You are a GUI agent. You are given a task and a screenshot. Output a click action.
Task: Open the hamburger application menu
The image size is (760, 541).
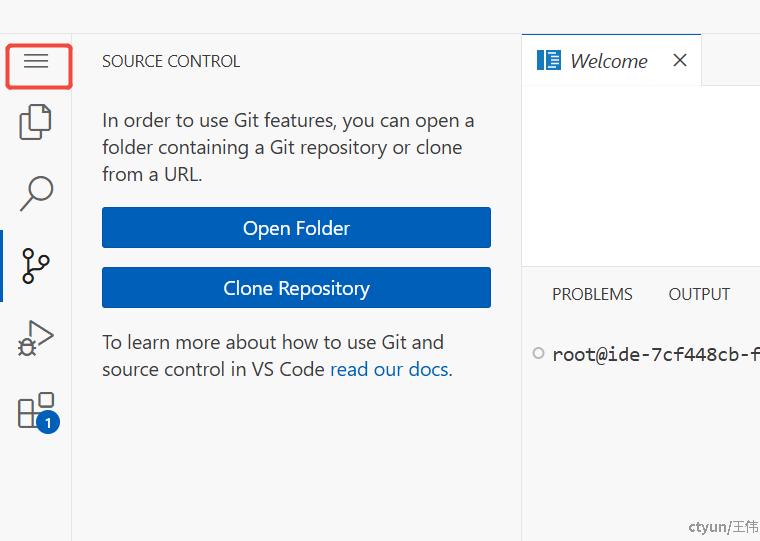pyautogui.click(x=36, y=61)
